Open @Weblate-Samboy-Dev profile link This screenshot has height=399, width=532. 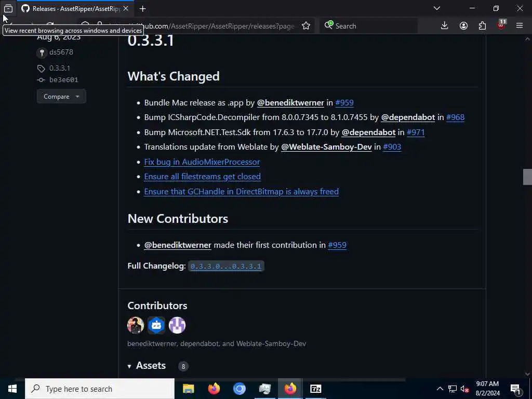click(x=326, y=147)
